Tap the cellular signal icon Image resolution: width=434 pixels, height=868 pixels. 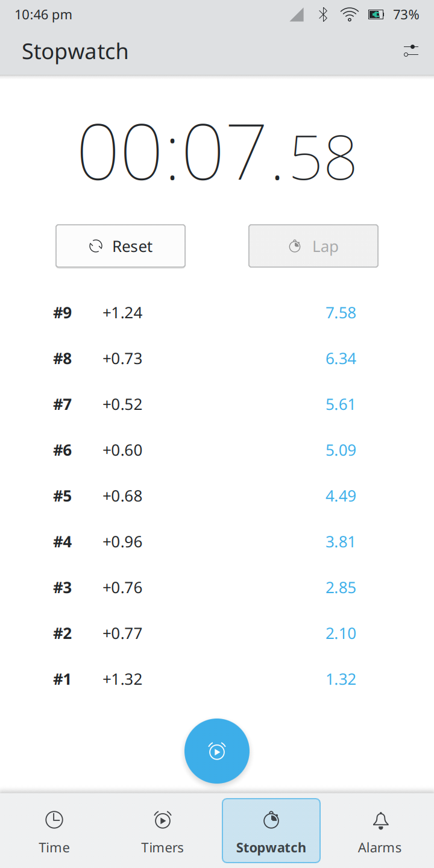[x=297, y=15]
